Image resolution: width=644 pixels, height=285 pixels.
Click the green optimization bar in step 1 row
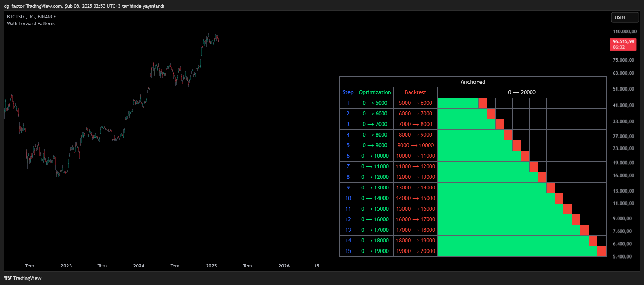(x=458, y=103)
